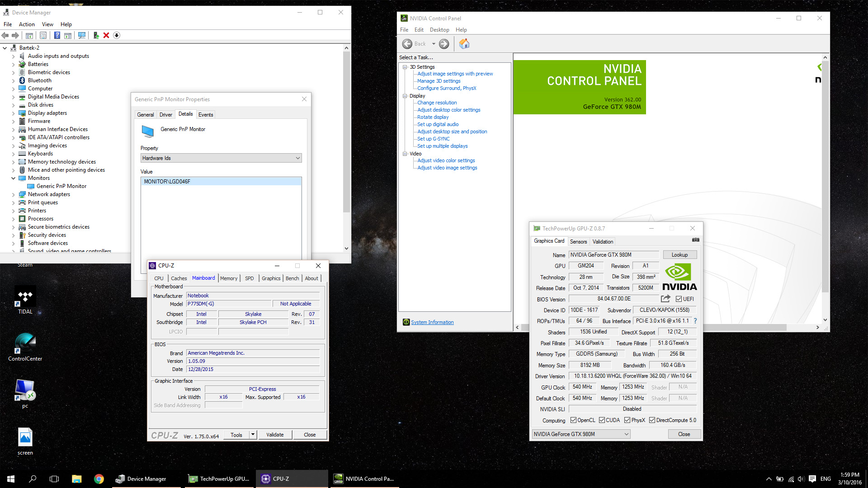Screen dimensions: 868x488
Task: Click the Bus Interface question mark in GPU-Z
Action: pyautogui.click(x=695, y=321)
